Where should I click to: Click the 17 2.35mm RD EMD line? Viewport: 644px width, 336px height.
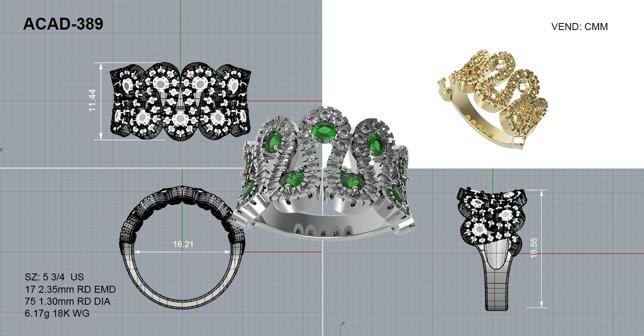tap(70, 289)
